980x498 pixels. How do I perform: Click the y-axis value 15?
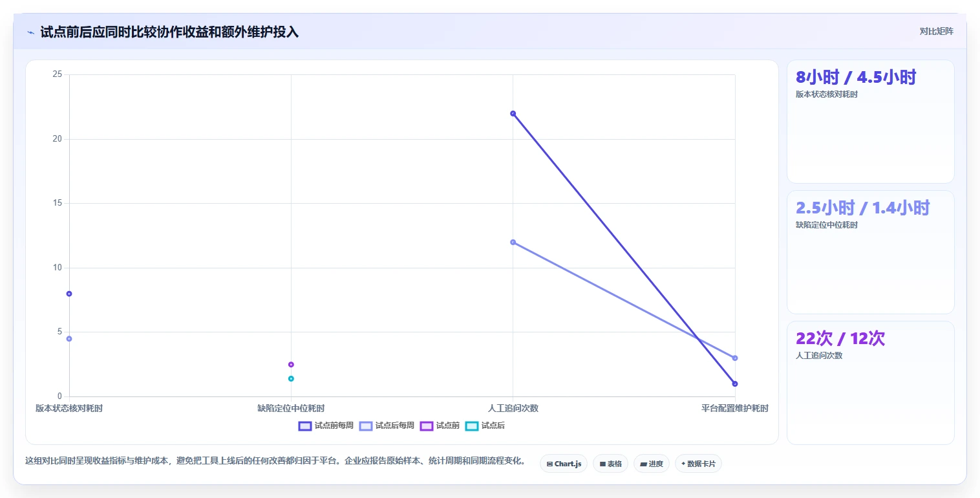pos(57,203)
